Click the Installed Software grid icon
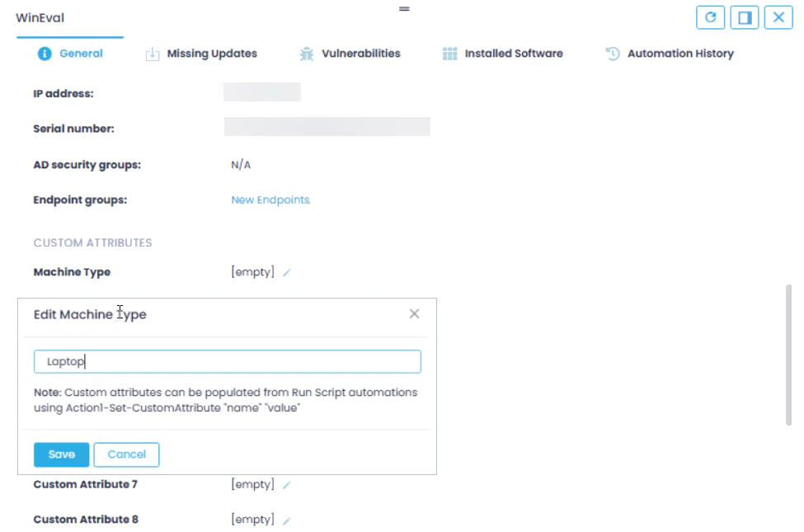The width and height of the screenshot is (804, 532). (450, 53)
